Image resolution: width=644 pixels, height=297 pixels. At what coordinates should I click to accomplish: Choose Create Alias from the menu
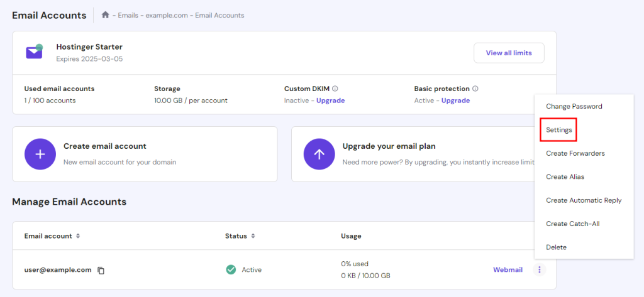click(x=565, y=176)
